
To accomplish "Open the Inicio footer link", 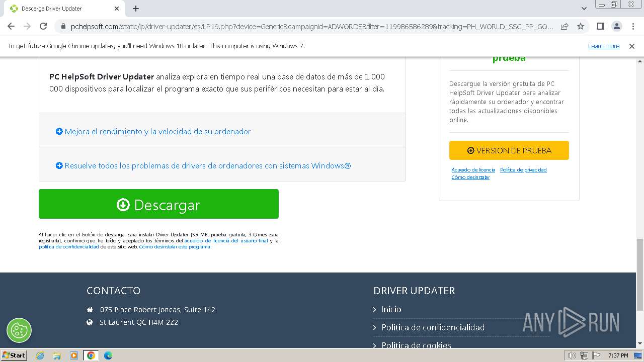I will [x=391, y=309].
